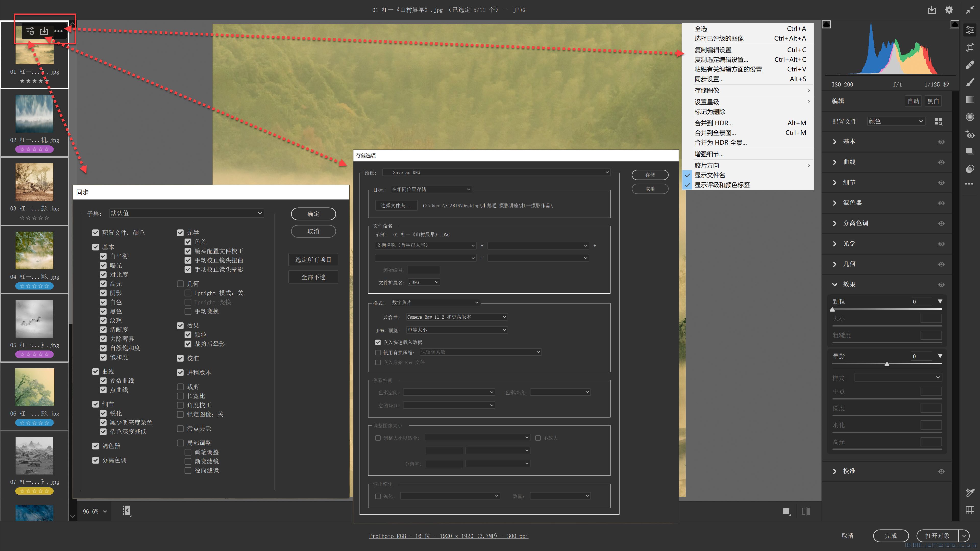Toggle the grid overlay icon
Viewport: 980px width, 551px height.
pyautogui.click(x=970, y=510)
